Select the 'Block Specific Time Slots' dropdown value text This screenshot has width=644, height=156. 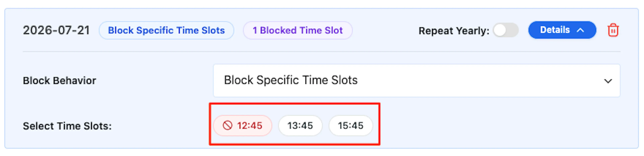[x=291, y=80]
